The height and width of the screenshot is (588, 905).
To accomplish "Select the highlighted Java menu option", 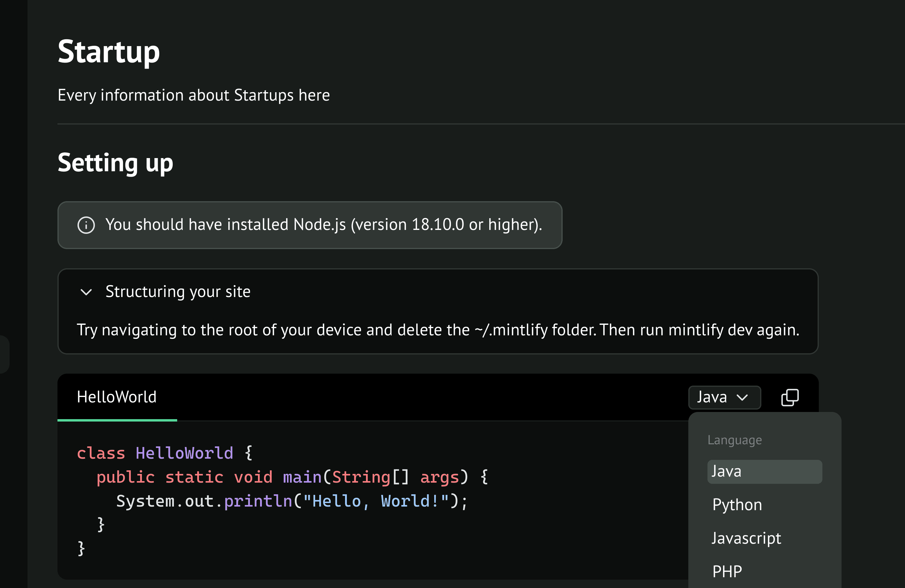I will pos(764,472).
